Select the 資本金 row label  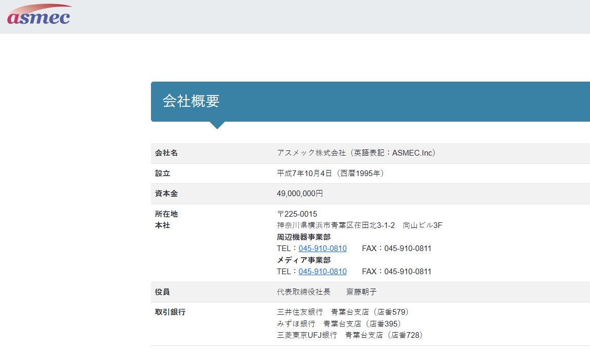point(166,194)
